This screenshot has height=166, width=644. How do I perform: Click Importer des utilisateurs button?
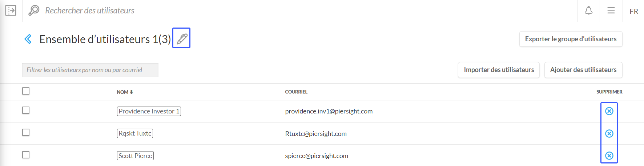(x=499, y=70)
